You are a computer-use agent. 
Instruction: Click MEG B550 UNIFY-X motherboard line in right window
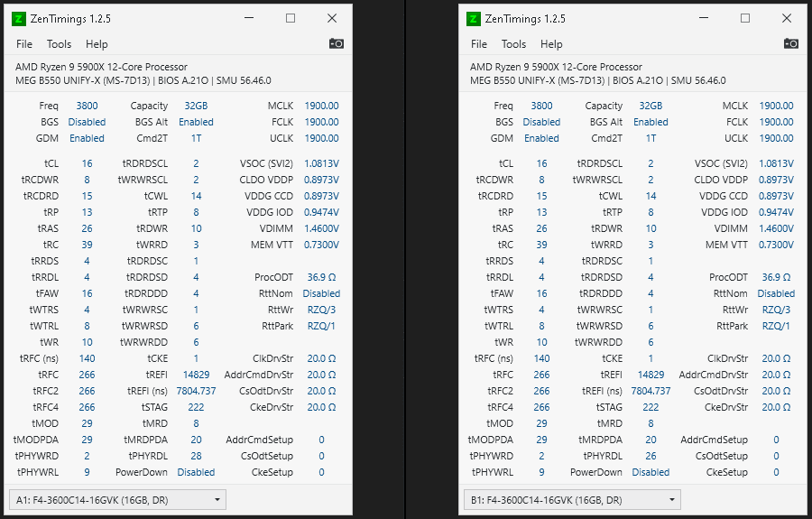tap(597, 80)
